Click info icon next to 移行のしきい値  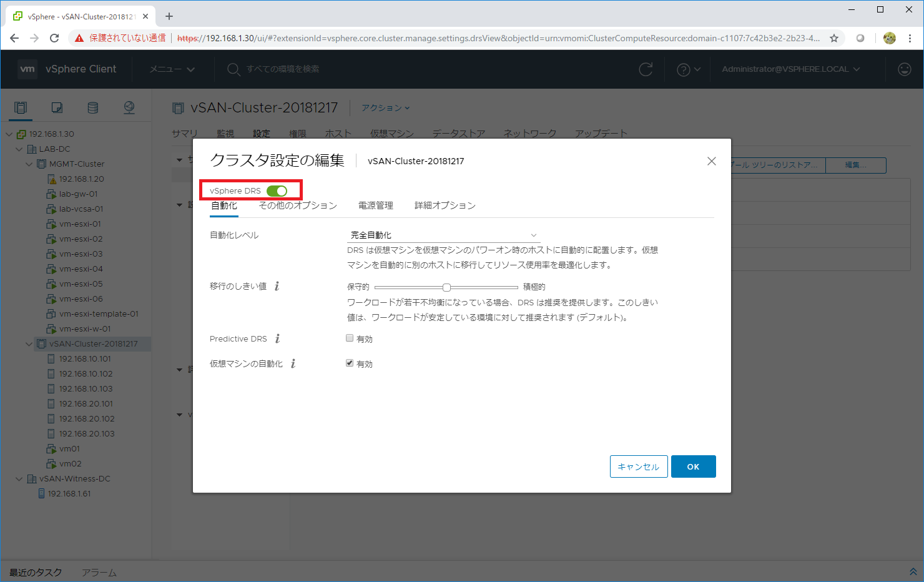[277, 286]
